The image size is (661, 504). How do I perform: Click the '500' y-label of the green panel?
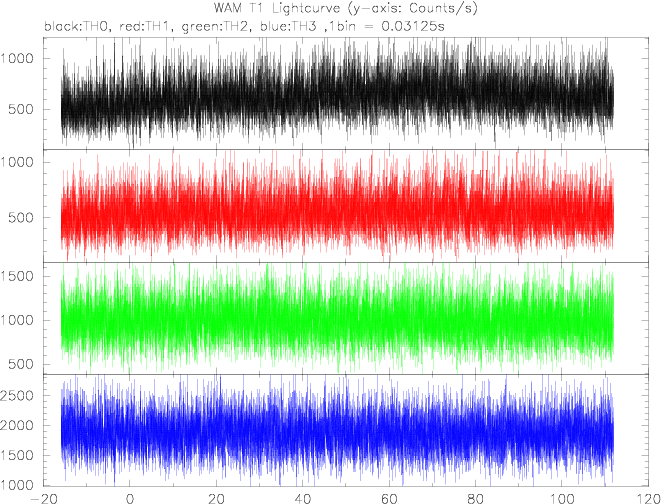click(x=21, y=365)
